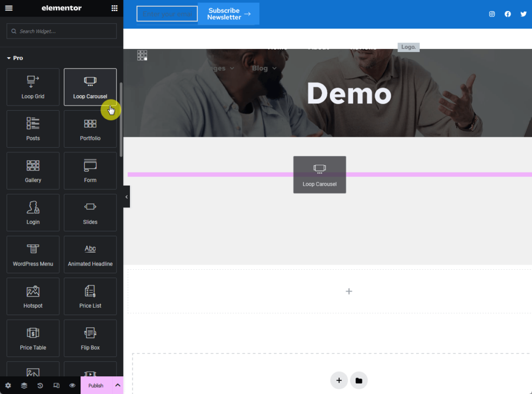Click the Publish button
The width and height of the screenshot is (532, 394).
click(x=96, y=386)
